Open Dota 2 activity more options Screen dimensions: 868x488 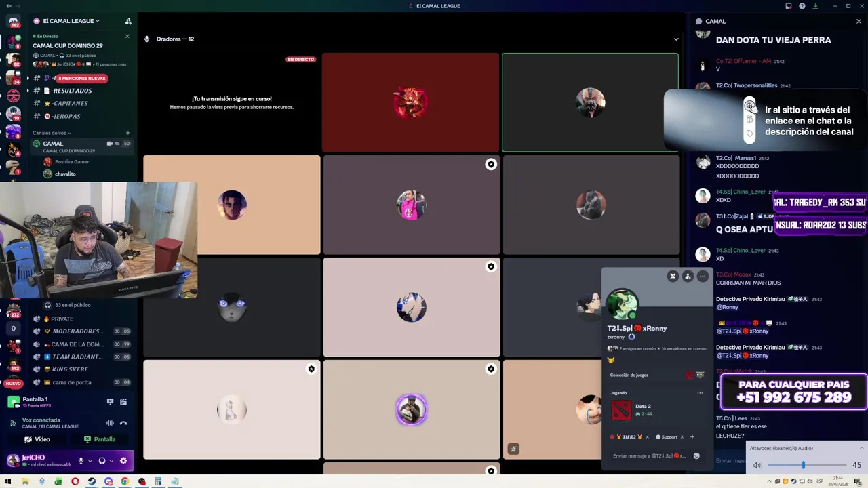click(700, 393)
